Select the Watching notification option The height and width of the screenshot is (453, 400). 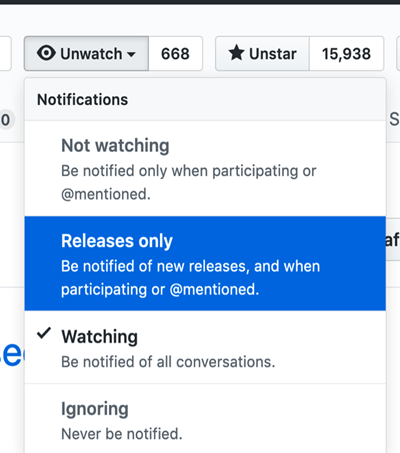pyautogui.click(x=205, y=347)
